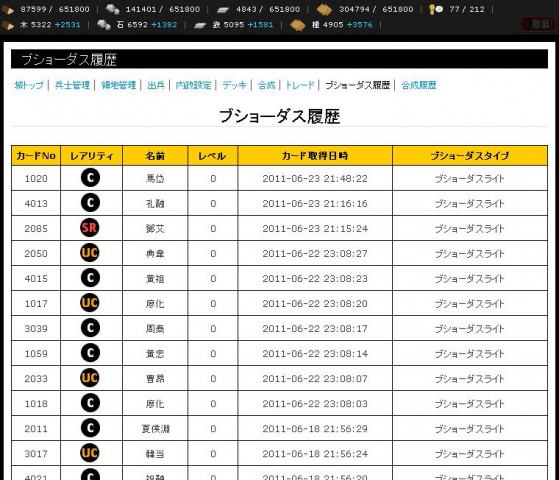Click timestamp 2011-06-22 23:08:07
The width and height of the screenshot is (559, 480).
click(315, 378)
